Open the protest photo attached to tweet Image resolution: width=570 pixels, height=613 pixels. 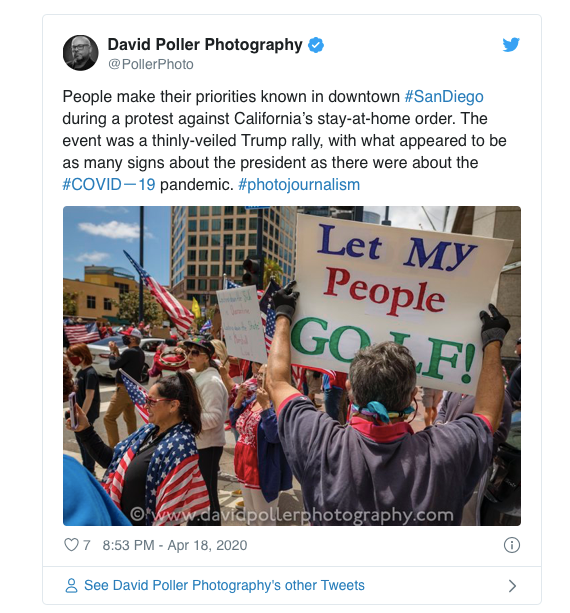point(292,366)
